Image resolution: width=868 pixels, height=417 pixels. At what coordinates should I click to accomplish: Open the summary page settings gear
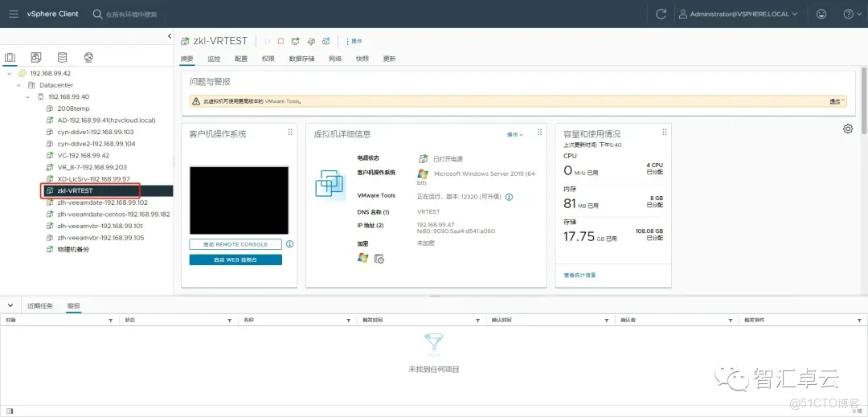coord(848,129)
